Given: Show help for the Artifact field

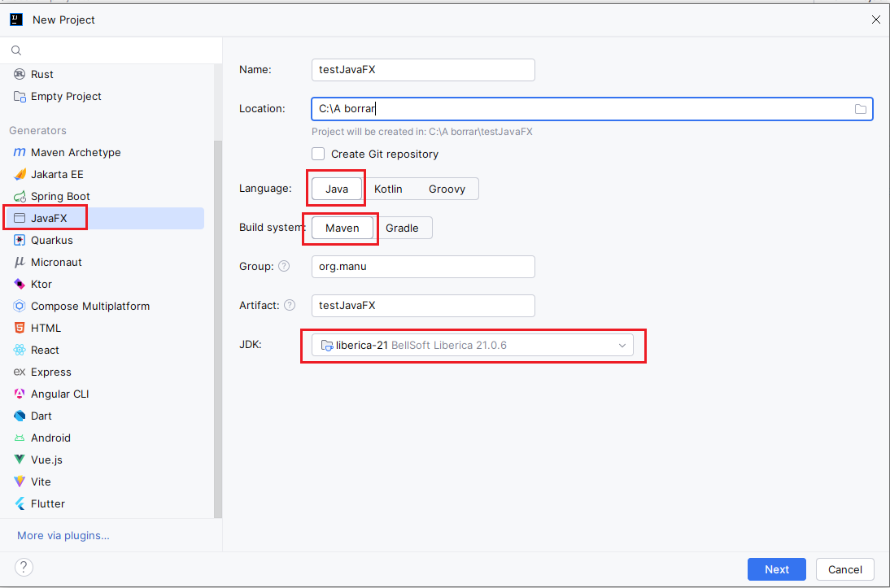Looking at the screenshot, I should pyautogui.click(x=290, y=305).
